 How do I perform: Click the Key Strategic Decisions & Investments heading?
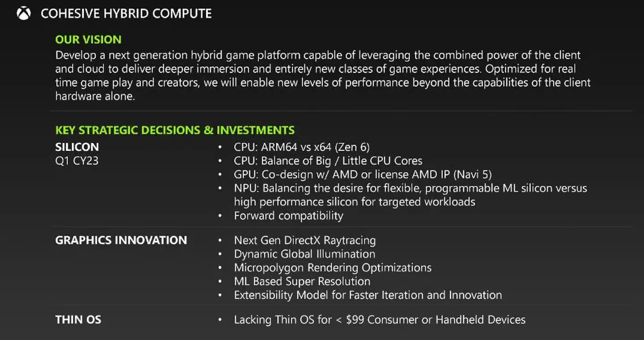click(x=175, y=130)
